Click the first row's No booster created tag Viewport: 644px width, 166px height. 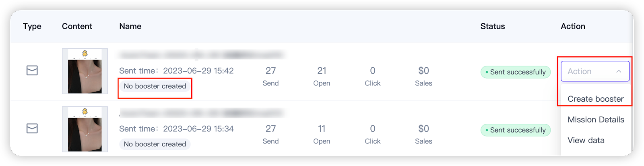155,86
